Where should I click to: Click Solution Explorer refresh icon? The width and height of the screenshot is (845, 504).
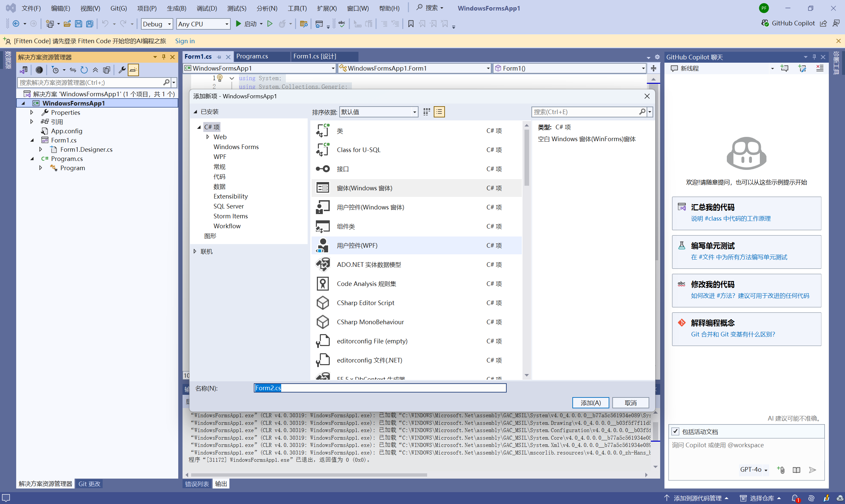pos(84,70)
